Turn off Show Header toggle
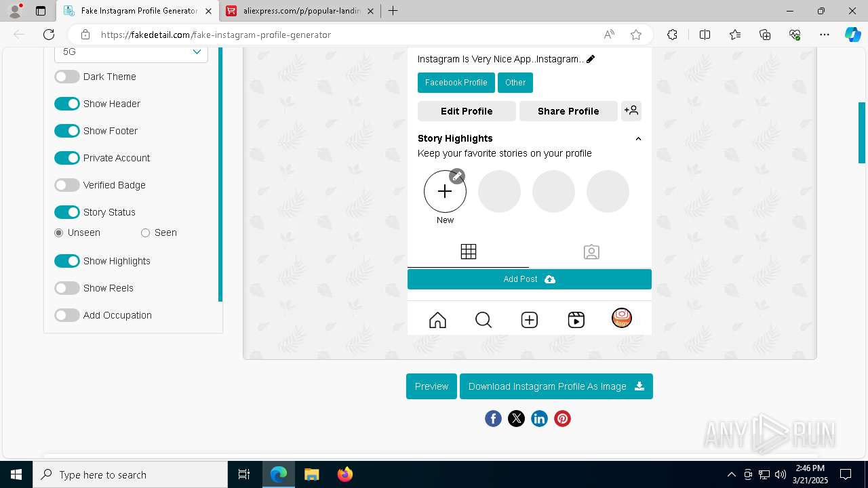 67,104
